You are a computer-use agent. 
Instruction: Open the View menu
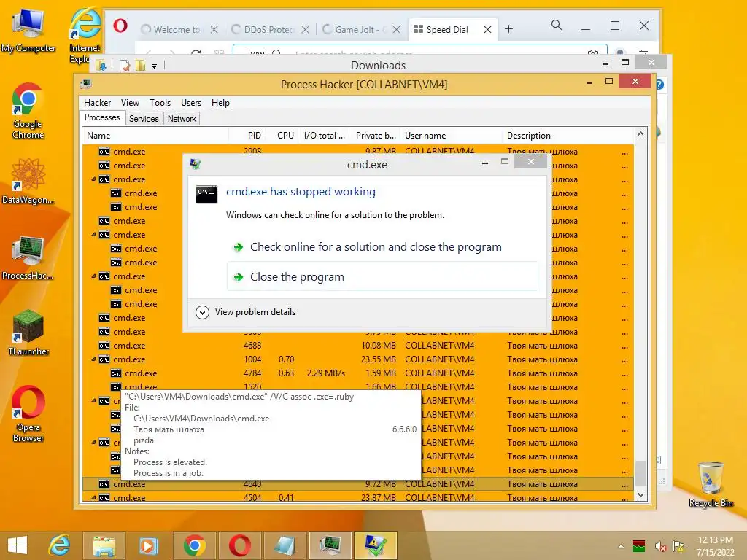tap(130, 102)
